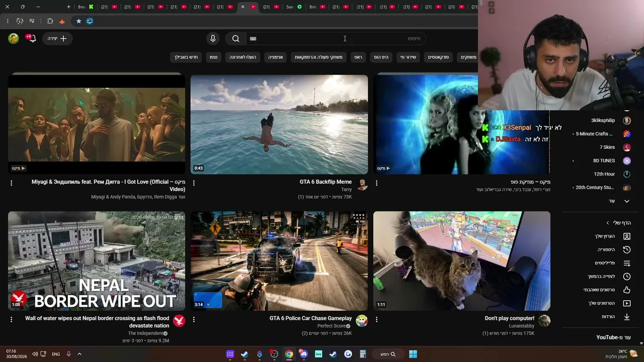The image size is (644, 362).
Task: Open a new Chrome tab
Action: 68,7
